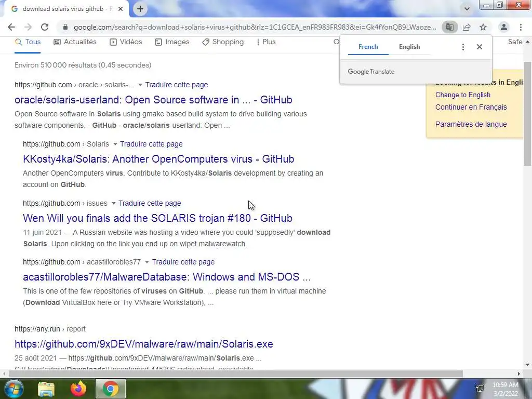This screenshot has width=532, height=399.
Task: Translate the github issues result page
Action: pos(150,204)
